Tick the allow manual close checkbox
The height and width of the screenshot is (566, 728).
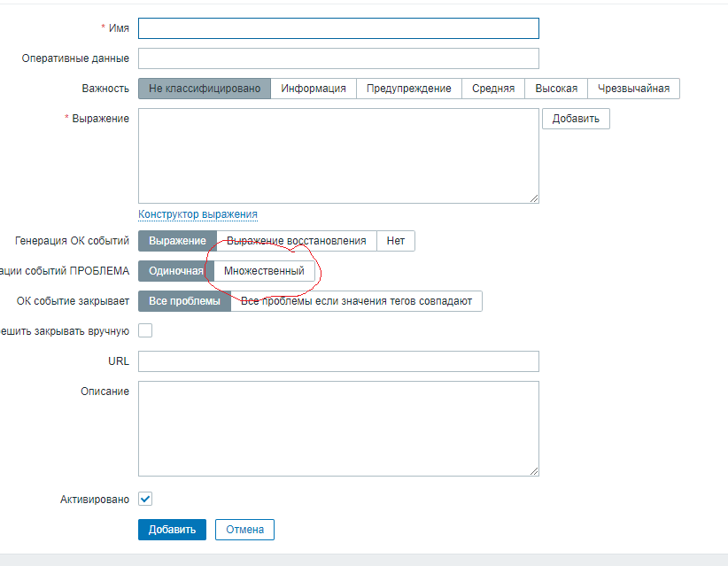coord(145,330)
